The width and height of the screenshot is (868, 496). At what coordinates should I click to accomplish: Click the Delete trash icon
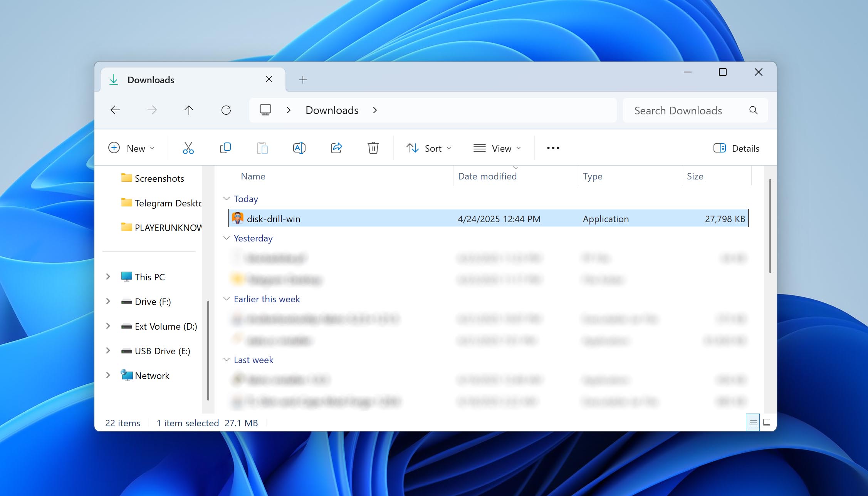(373, 148)
